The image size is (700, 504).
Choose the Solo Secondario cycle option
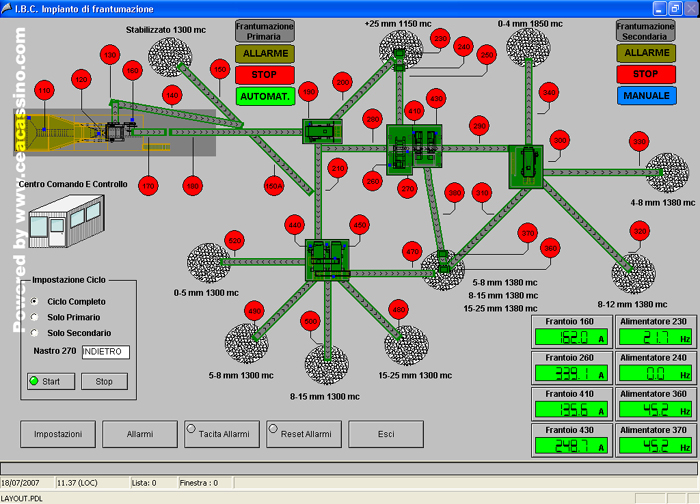pos(34,333)
